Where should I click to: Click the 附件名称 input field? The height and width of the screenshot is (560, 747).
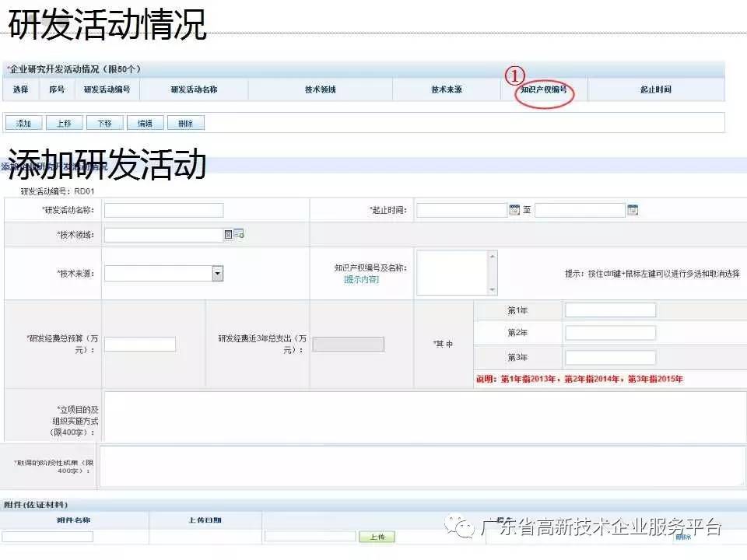pos(48,537)
